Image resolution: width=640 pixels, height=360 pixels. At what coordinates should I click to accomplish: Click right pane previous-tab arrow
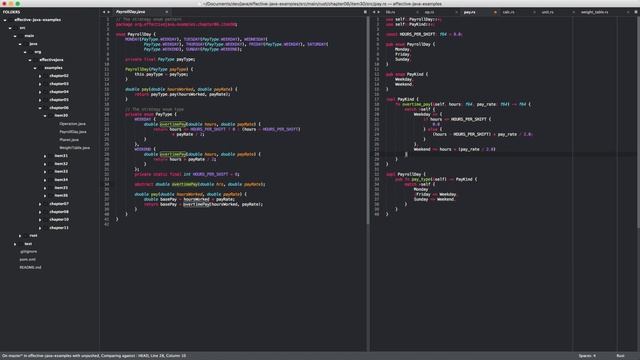click(374, 12)
